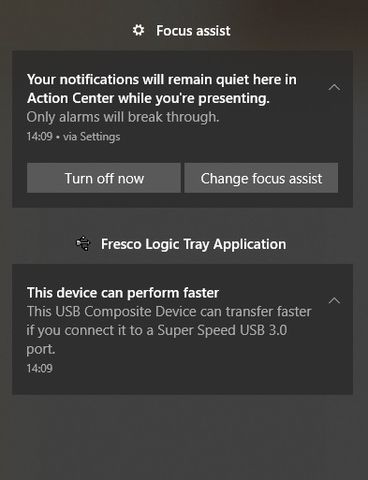Collapse the Focus assist notification chevron
Viewport: 368px width, 480px height.
pos(334,87)
